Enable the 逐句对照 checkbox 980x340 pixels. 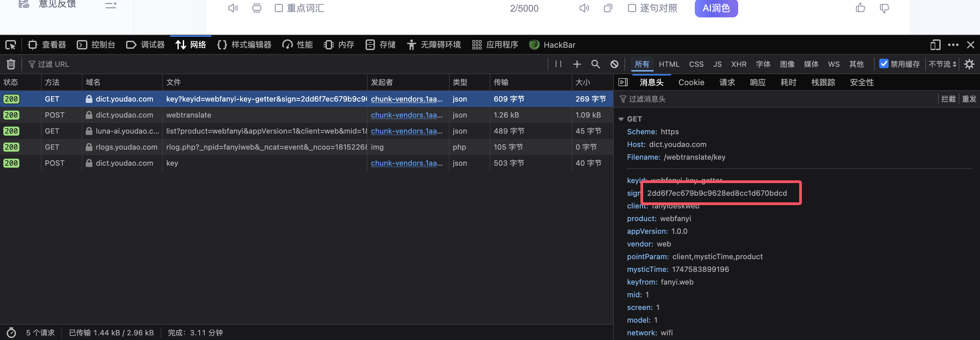(632, 8)
